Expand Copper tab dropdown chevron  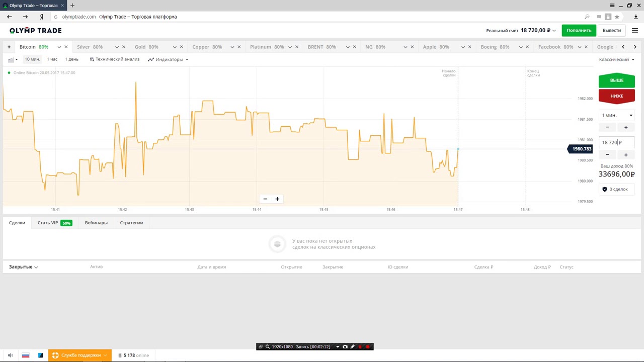pyautogui.click(x=232, y=47)
